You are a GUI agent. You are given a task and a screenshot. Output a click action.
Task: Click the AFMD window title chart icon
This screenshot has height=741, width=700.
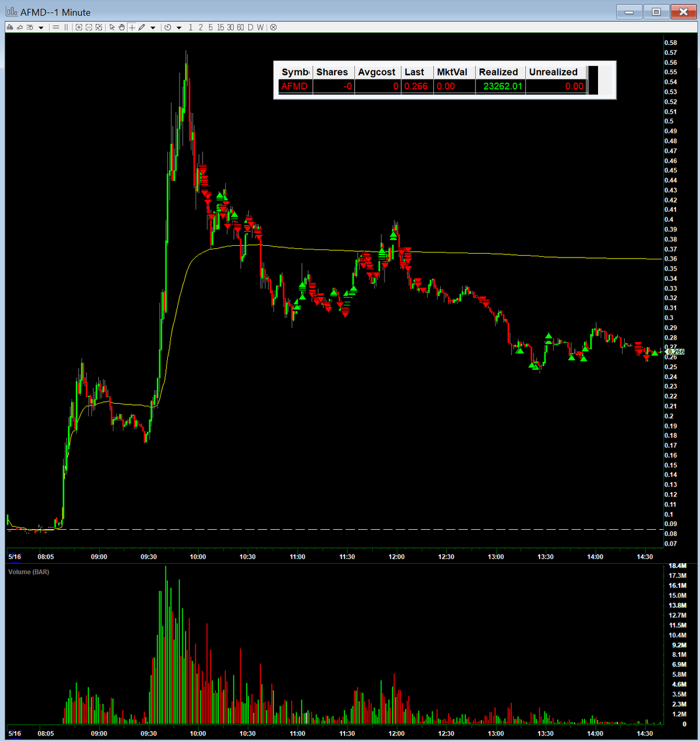click(x=11, y=12)
